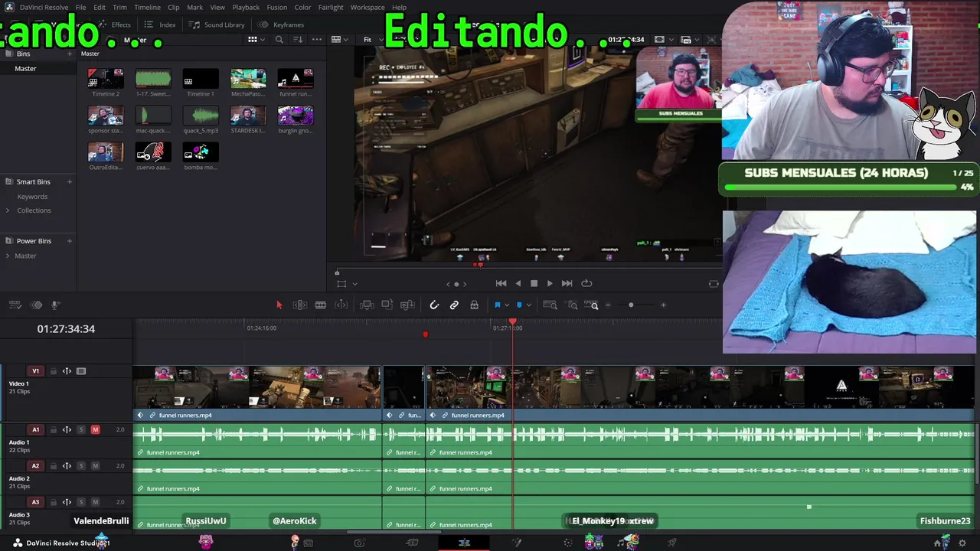Open media pool sort options

pos(298,40)
